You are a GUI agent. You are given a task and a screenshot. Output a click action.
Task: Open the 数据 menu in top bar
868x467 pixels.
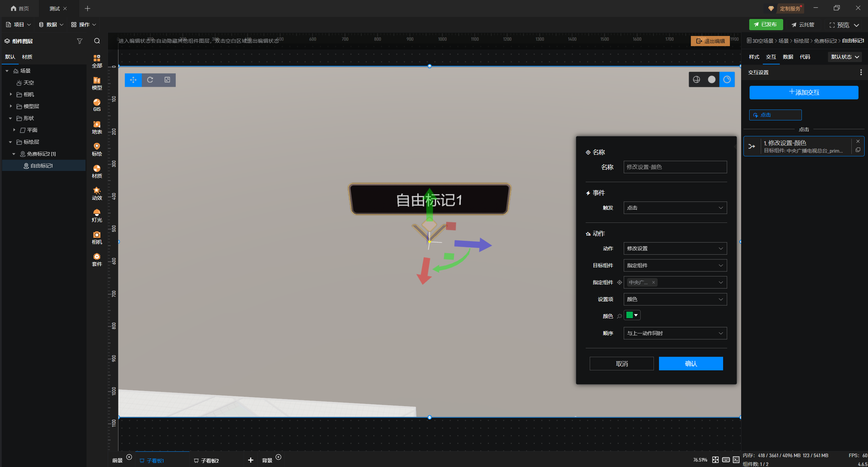click(x=51, y=24)
